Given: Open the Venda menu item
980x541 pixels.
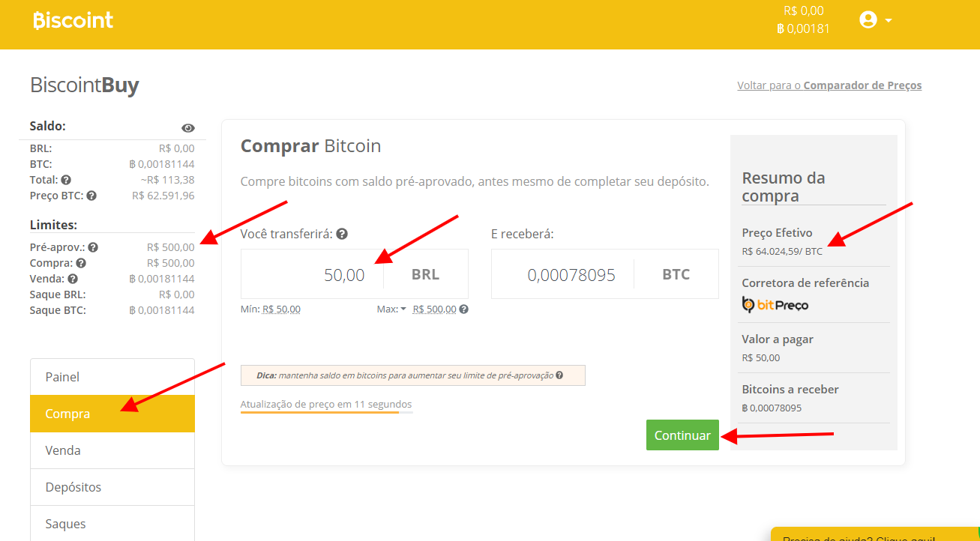Looking at the screenshot, I should tap(112, 450).
